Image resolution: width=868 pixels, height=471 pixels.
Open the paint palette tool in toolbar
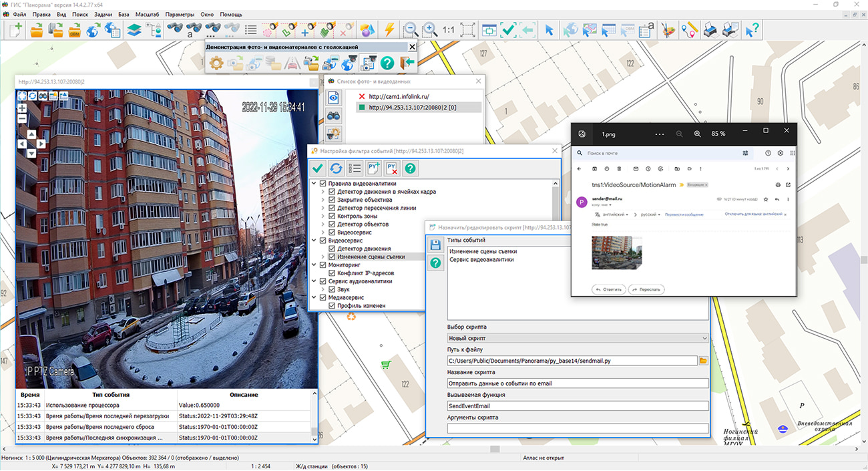[668, 29]
